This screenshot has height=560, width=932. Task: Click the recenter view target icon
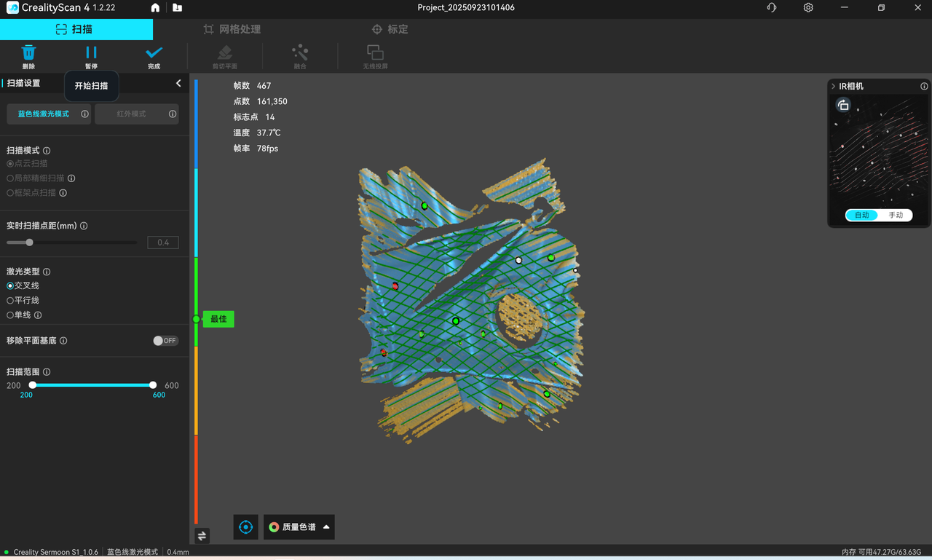tap(245, 527)
